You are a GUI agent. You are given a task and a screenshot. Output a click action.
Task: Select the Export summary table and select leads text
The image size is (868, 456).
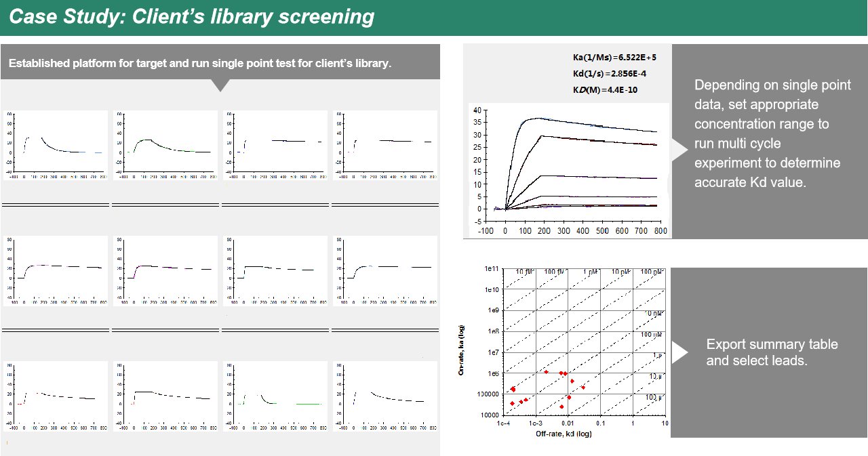[771, 352]
